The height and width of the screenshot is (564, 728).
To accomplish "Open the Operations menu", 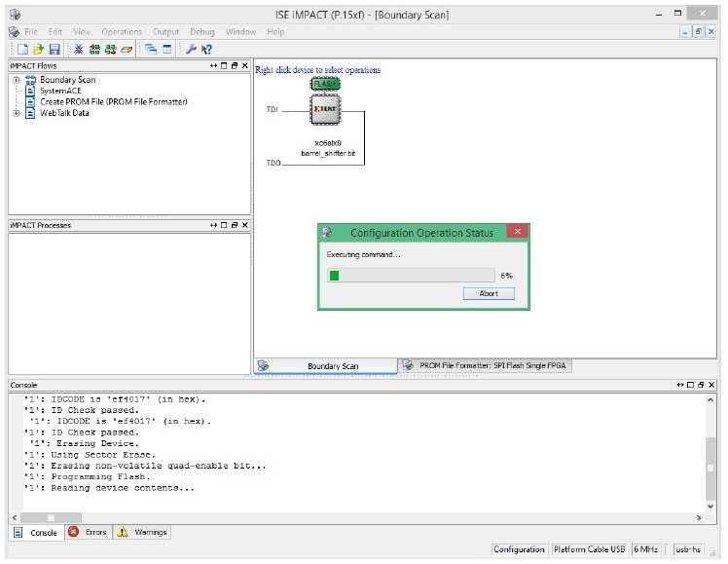I will (122, 31).
